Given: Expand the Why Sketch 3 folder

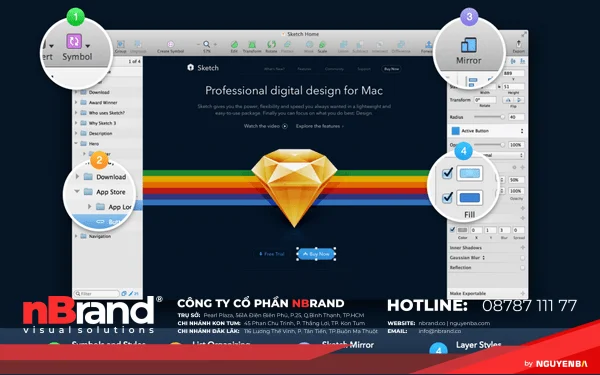Looking at the screenshot, I should click(x=76, y=123).
